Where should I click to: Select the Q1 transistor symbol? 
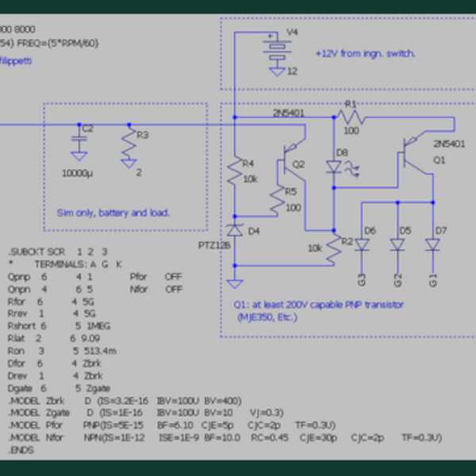point(415,154)
